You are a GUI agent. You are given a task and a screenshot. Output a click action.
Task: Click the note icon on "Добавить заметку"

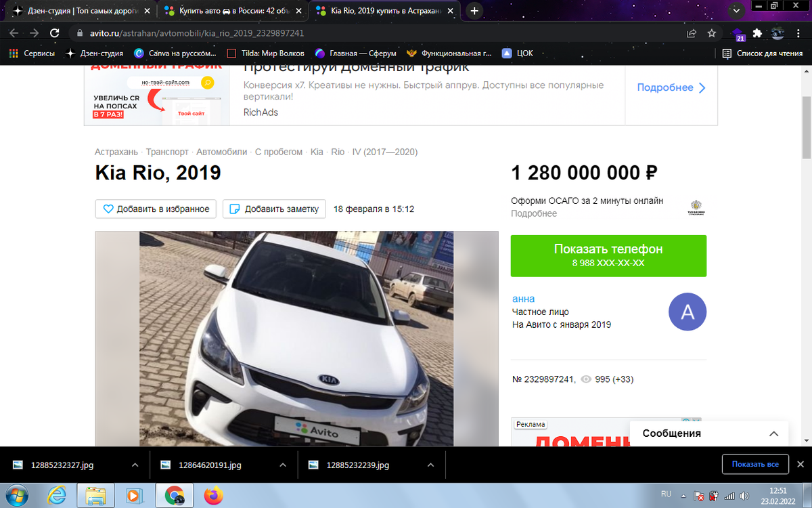tap(234, 209)
